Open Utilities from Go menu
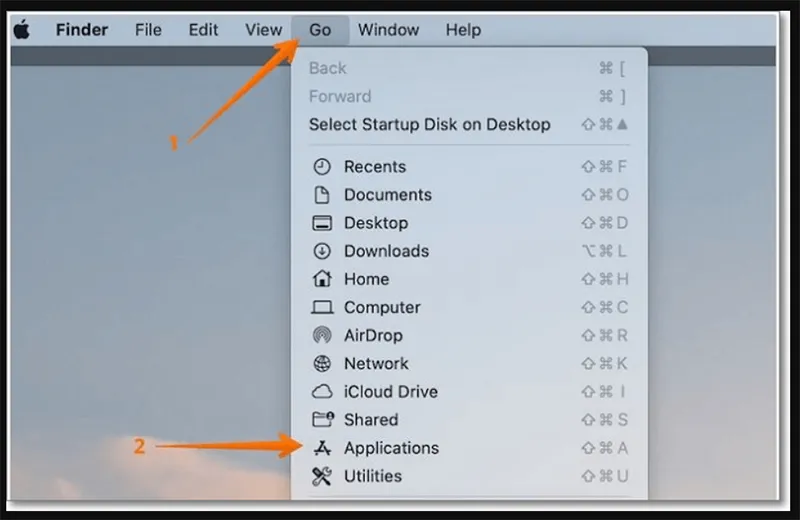 click(468, 476)
